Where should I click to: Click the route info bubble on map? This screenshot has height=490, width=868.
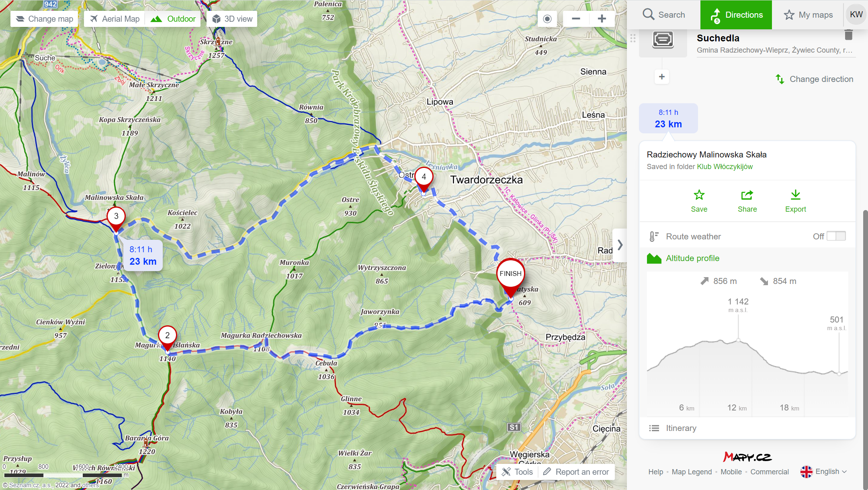(143, 255)
